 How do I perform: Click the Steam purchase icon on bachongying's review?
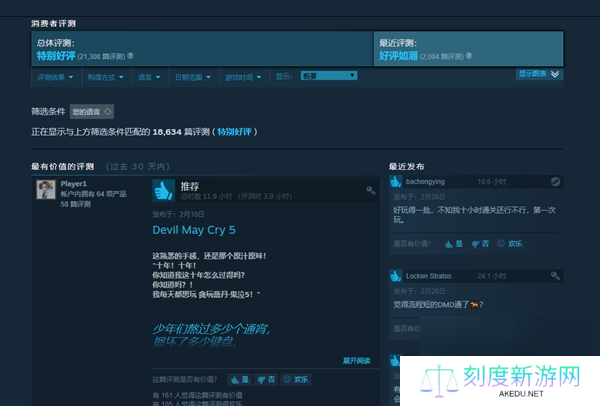pyautogui.click(x=555, y=182)
